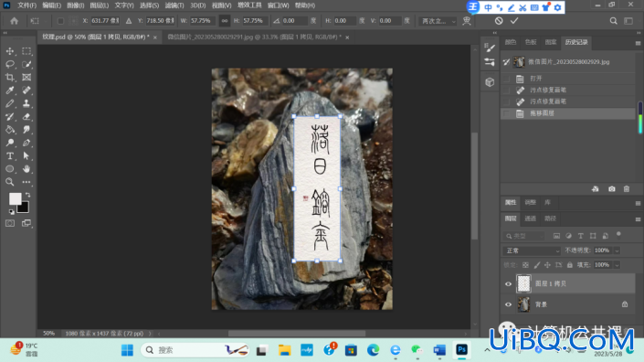The image size is (644, 362).
Task: Select the Move tool
Action: click(x=10, y=51)
